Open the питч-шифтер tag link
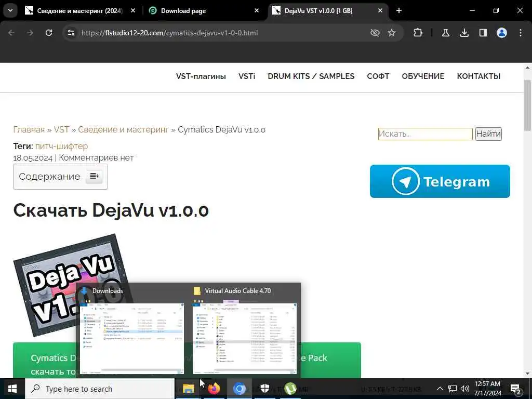The width and height of the screenshot is (532, 399). click(61, 146)
